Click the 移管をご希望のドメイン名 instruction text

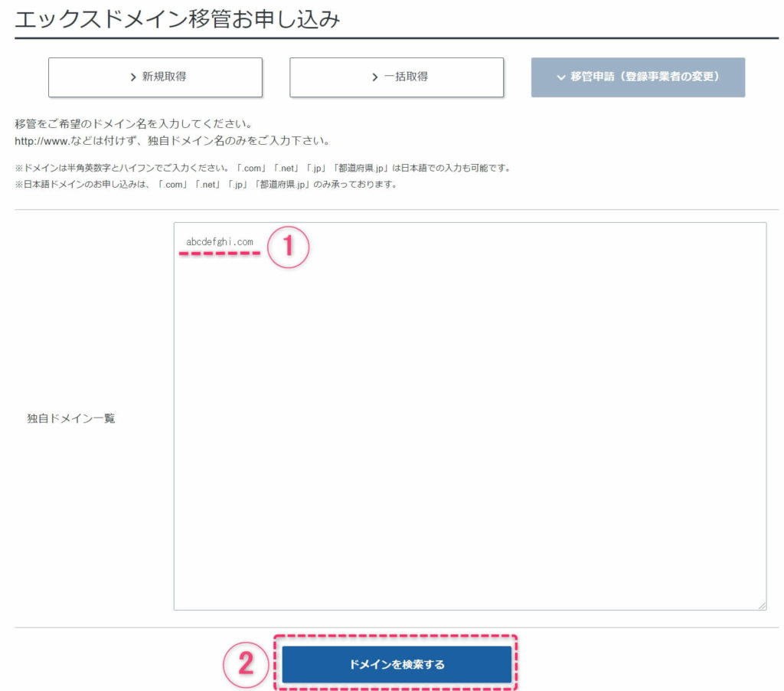click(x=133, y=123)
